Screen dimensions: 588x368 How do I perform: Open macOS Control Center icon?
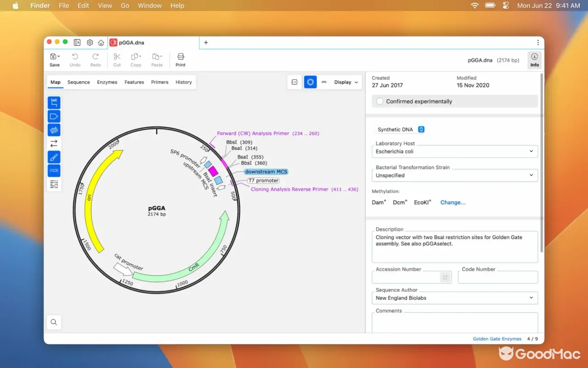click(x=506, y=6)
